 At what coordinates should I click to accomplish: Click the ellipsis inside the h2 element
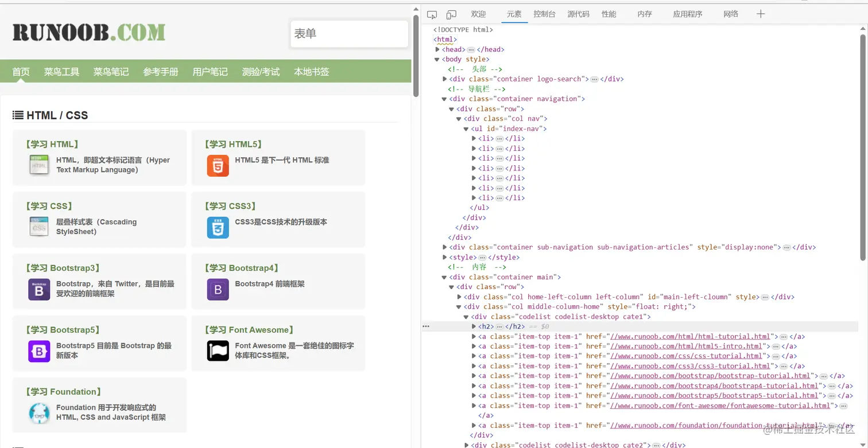[x=499, y=326]
